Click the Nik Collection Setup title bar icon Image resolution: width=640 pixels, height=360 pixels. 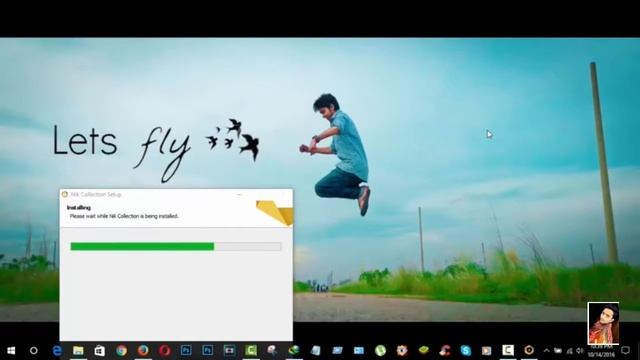point(65,195)
